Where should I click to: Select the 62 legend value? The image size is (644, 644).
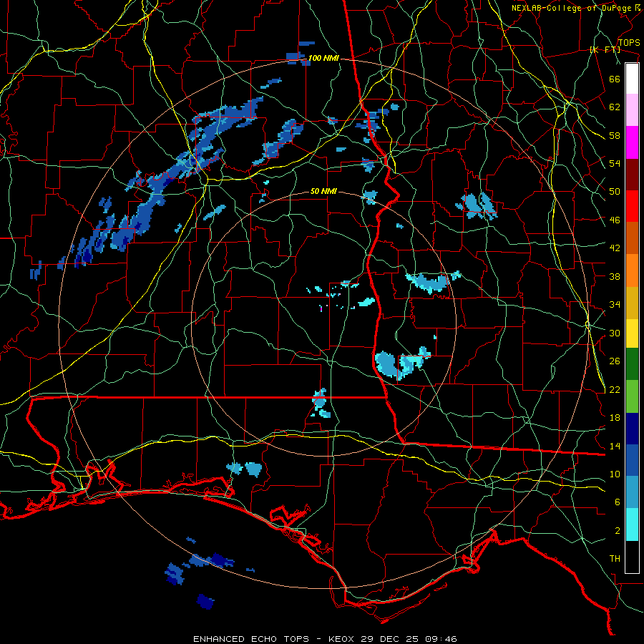615,107
